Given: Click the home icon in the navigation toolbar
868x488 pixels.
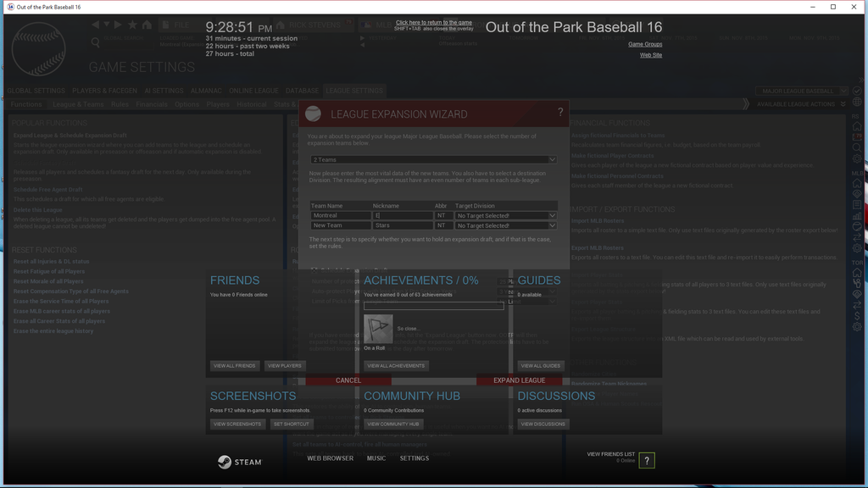Looking at the screenshot, I should (x=148, y=25).
